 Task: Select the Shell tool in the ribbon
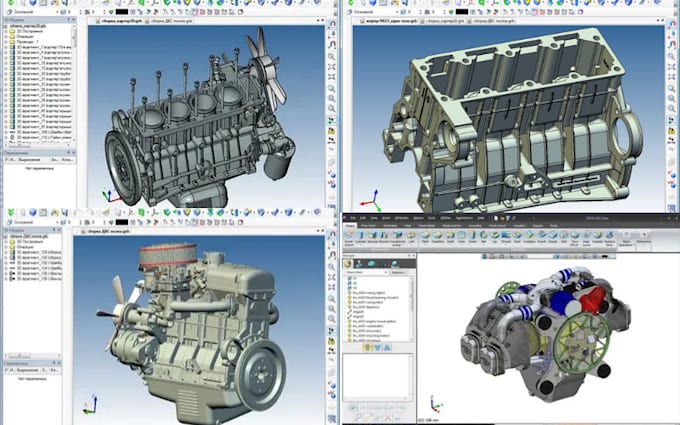[517, 238]
